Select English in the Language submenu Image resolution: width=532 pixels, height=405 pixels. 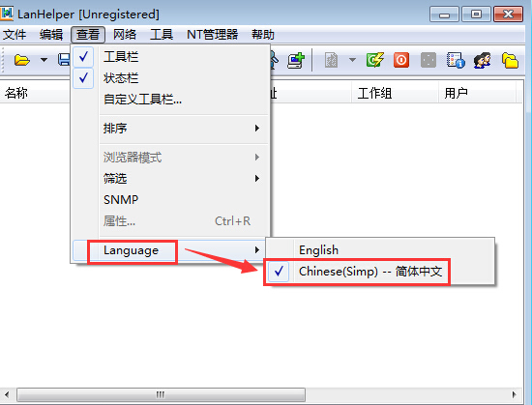380,250
